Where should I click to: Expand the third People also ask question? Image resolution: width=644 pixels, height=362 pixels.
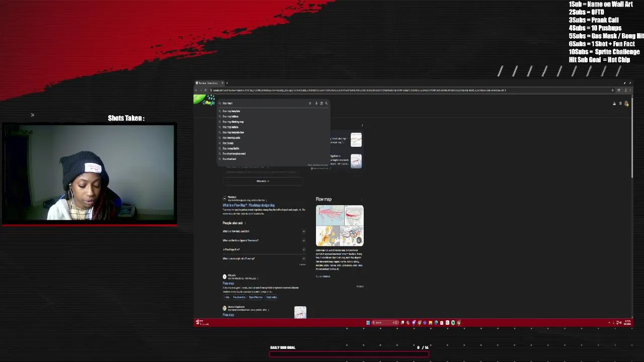tap(264, 249)
